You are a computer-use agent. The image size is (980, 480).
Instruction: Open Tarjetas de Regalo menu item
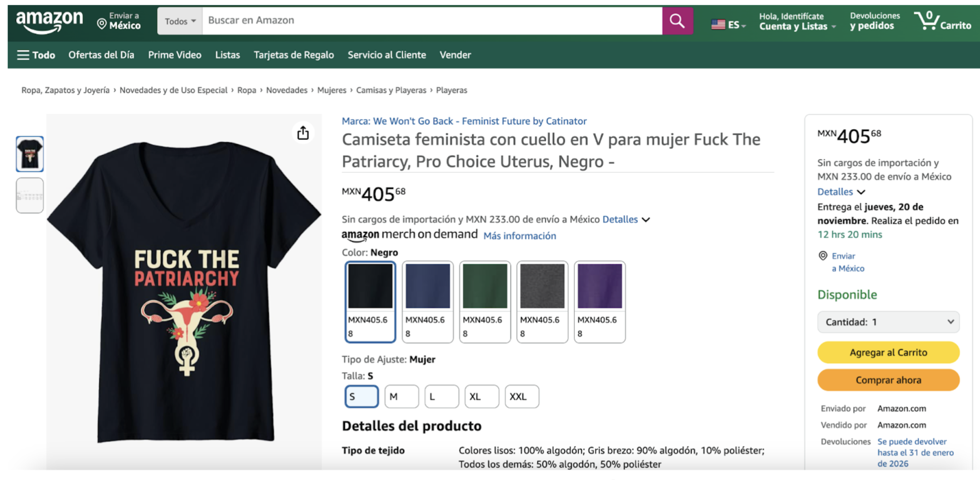[x=294, y=55]
